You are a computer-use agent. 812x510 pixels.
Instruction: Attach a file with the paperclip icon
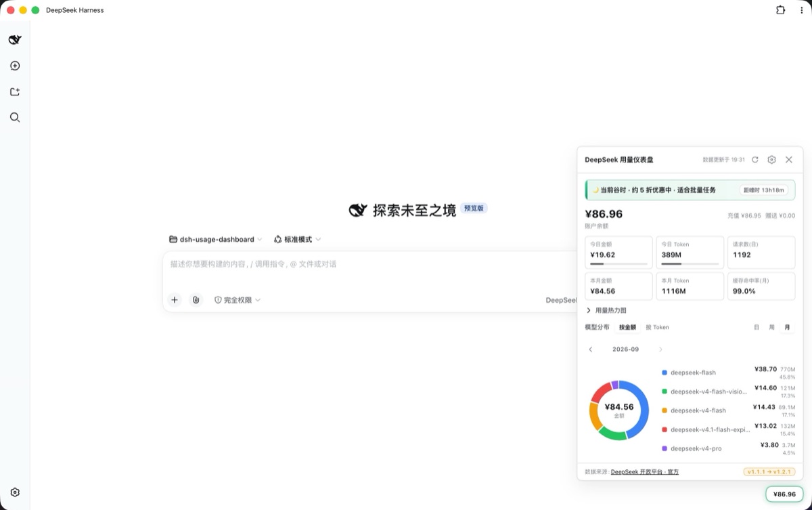(196, 299)
